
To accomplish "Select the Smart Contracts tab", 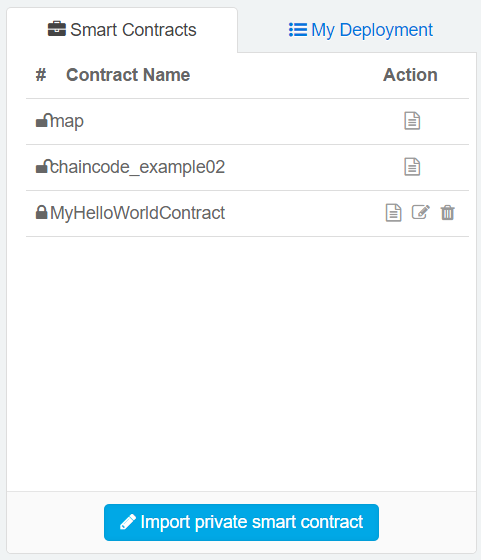I will pyautogui.click(x=122, y=30).
